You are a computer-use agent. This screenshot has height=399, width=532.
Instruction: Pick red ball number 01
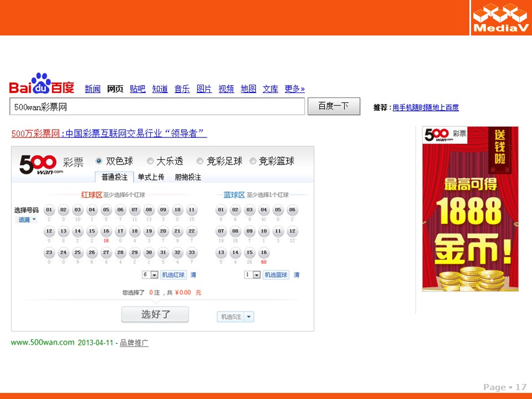49,210
